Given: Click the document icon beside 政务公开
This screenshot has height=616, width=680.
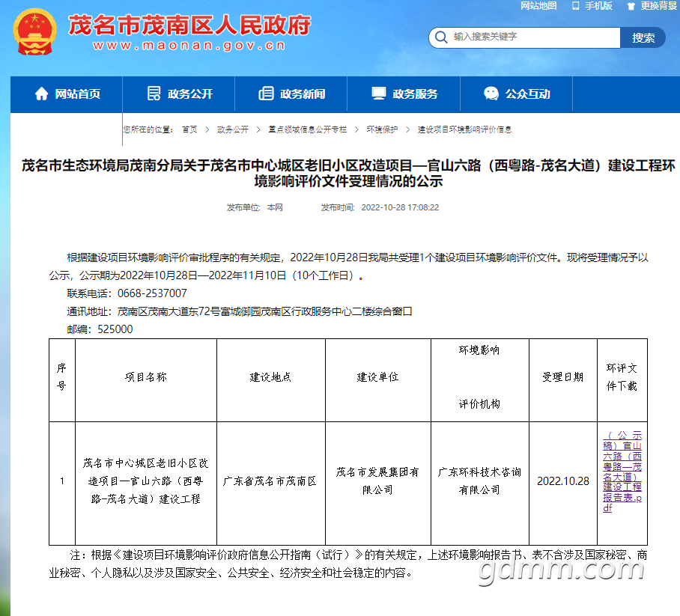Looking at the screenshot, I should [154, 94].
